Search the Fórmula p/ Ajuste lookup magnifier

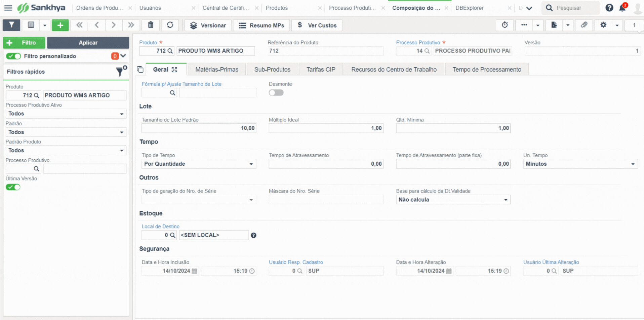coord(172,93)
